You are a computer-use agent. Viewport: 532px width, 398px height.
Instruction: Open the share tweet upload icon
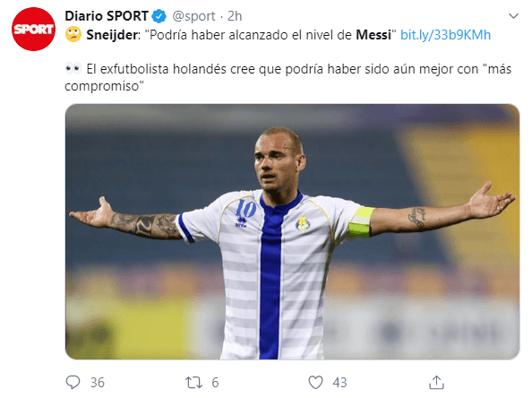(436, 383)
